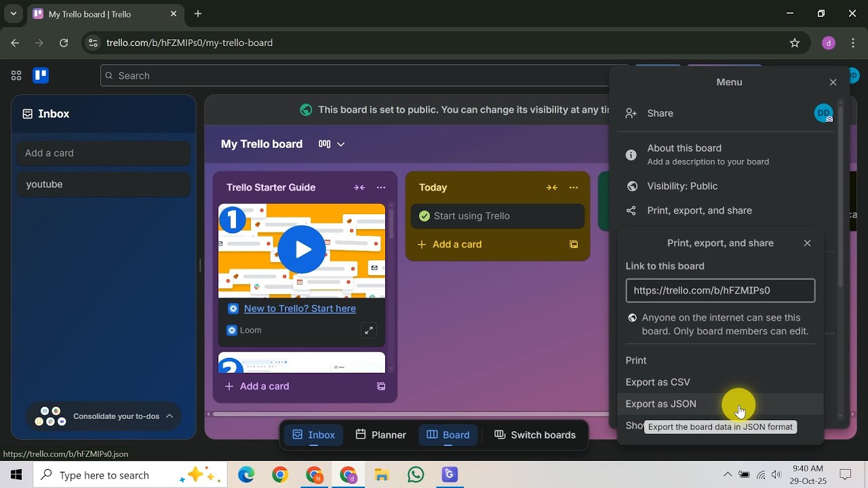Play the Trello starter video
Image resolution: width=868 pixels, height=488 pixels.
(302, 250)
